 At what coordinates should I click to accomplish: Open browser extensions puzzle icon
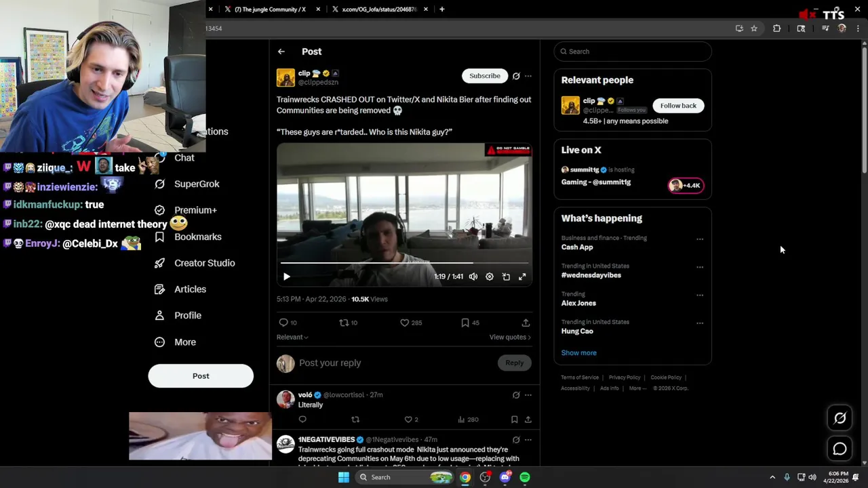777,28
